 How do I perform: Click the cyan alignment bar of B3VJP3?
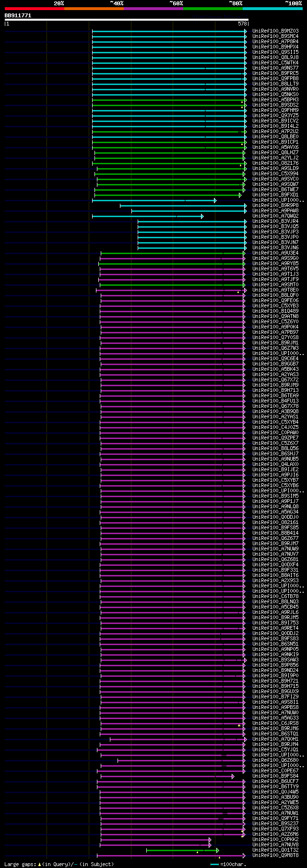[192, 232]
